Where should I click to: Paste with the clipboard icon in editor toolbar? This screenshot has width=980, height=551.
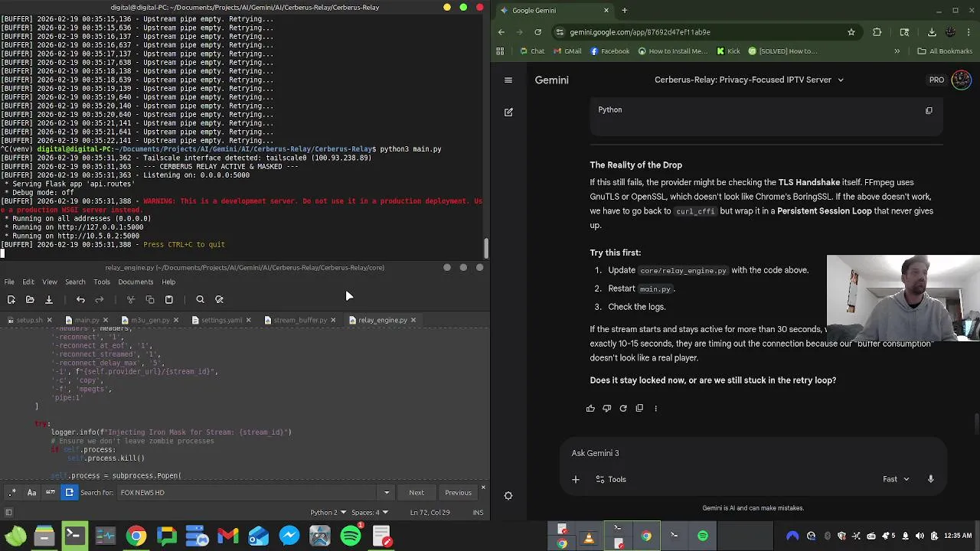pos(169,299)
